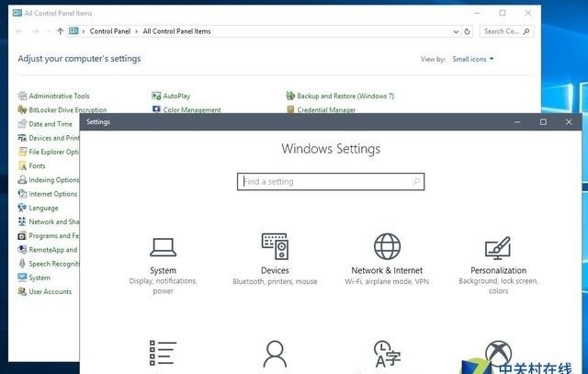Minimize the Settings window
The height and width of the screenshot is (374, 588).
coord(517,122)
